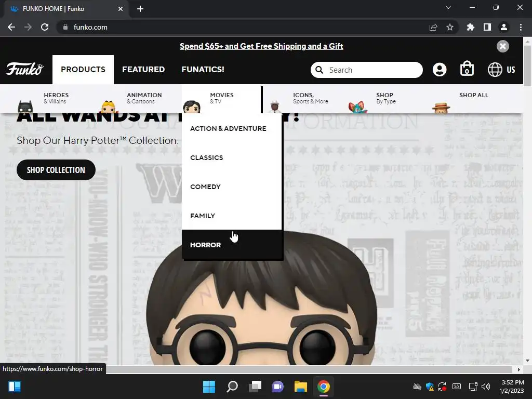Select Horror submenu item
The image size is (532, 399).
tap(232, 245)
